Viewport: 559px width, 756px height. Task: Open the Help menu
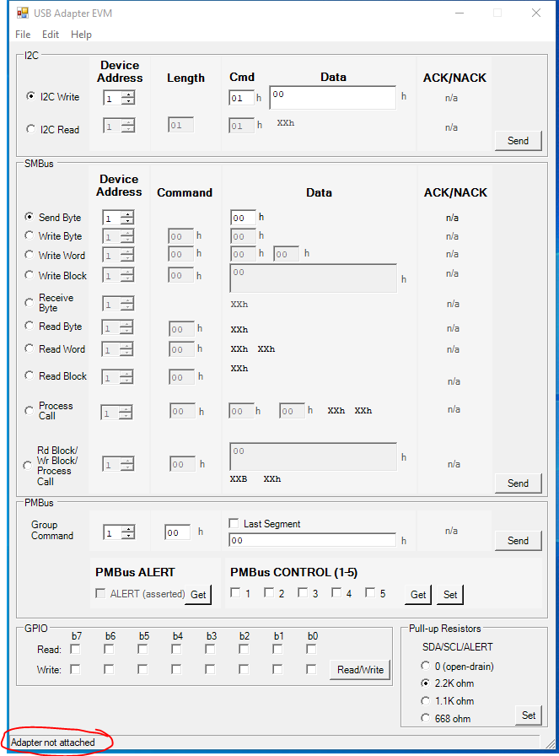(81, 35)
